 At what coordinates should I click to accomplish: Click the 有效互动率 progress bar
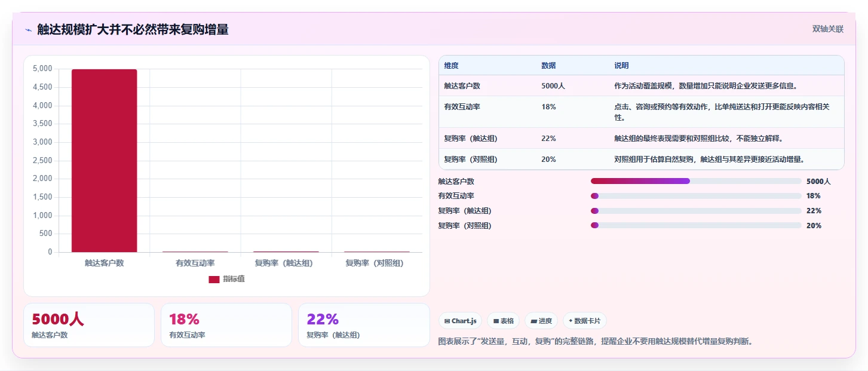(696, 196)
